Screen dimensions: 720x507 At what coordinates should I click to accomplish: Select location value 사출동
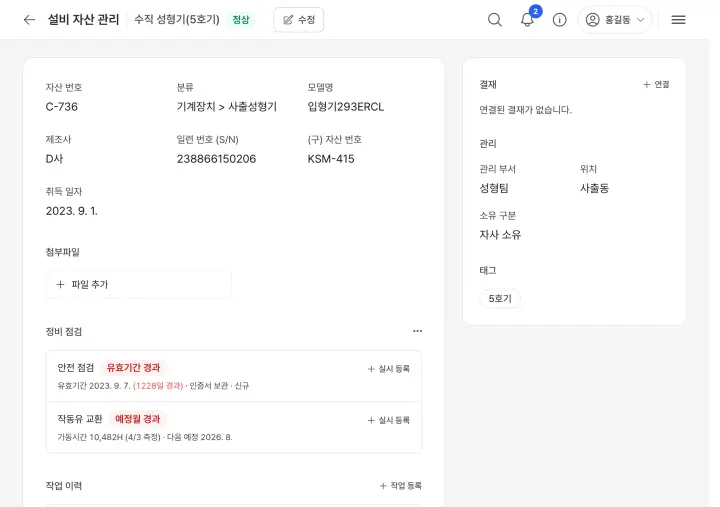pos(594,188)
